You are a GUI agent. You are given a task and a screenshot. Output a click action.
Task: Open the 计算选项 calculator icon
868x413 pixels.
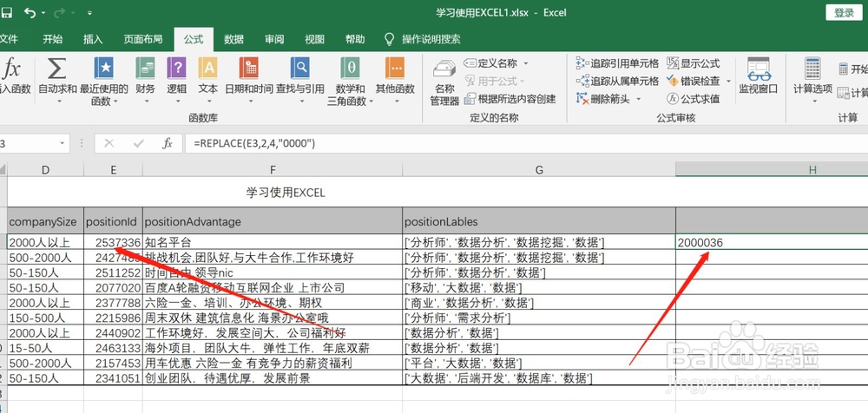pos(812,69)
